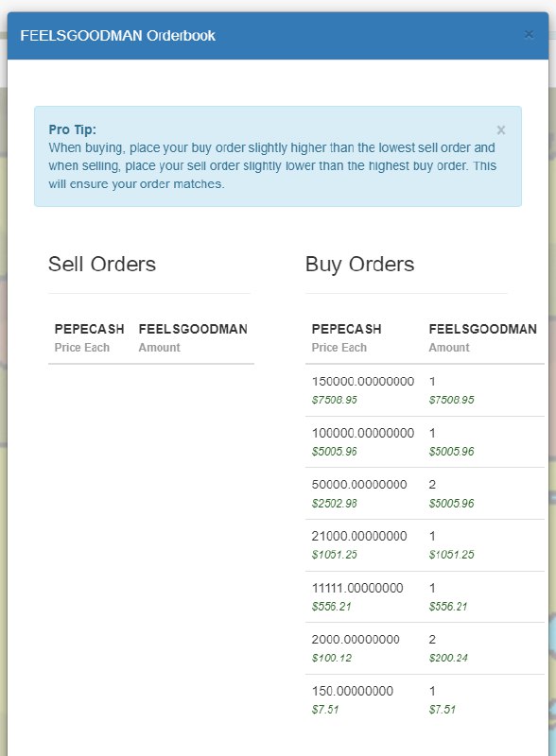Close the FEELSGOODMAN Orderbook dialog

point(529,34)
